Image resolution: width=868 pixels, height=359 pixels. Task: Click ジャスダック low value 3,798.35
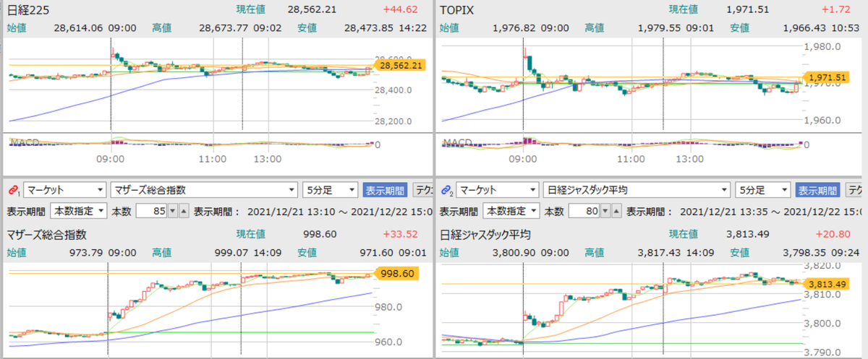pyautogui.click(x=805, y=252)
